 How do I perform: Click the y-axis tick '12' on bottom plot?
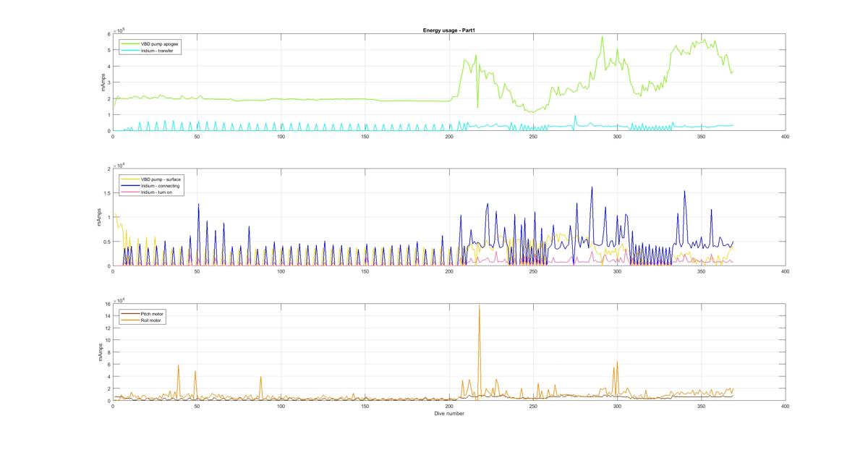(x=107, y=328)
